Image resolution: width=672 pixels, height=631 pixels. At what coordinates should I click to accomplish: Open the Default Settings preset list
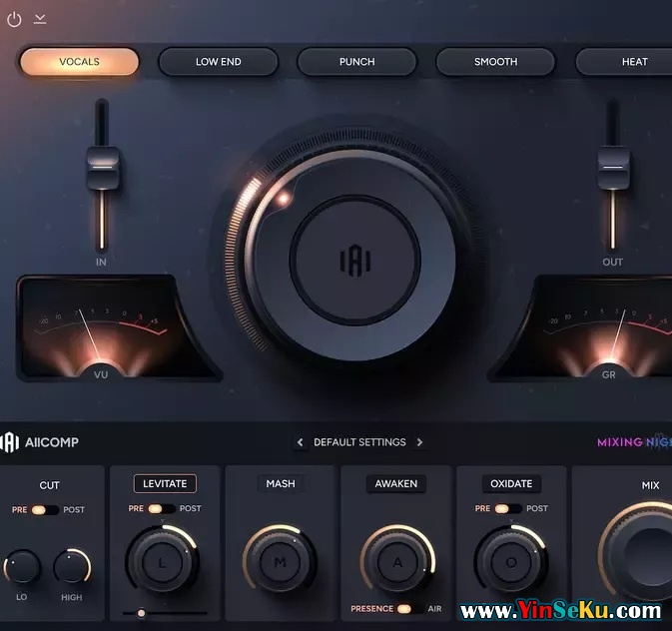(359, 442)
